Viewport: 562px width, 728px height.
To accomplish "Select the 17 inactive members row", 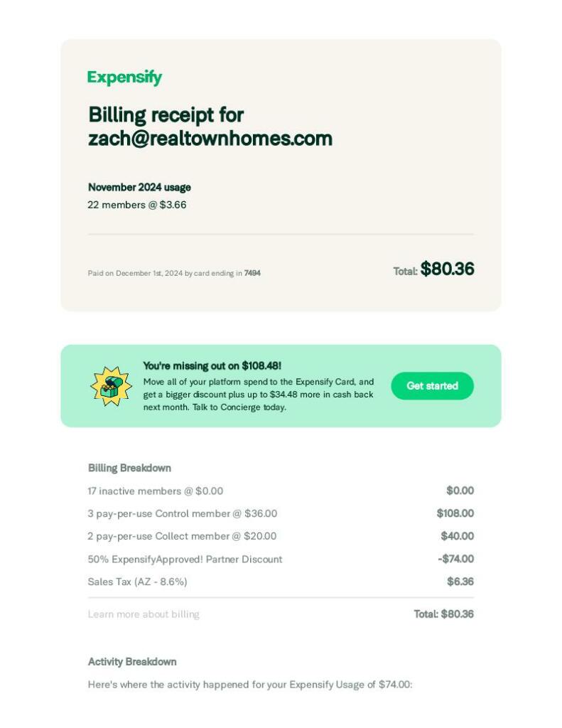I will pyautogui.click(x=155, y=491).
